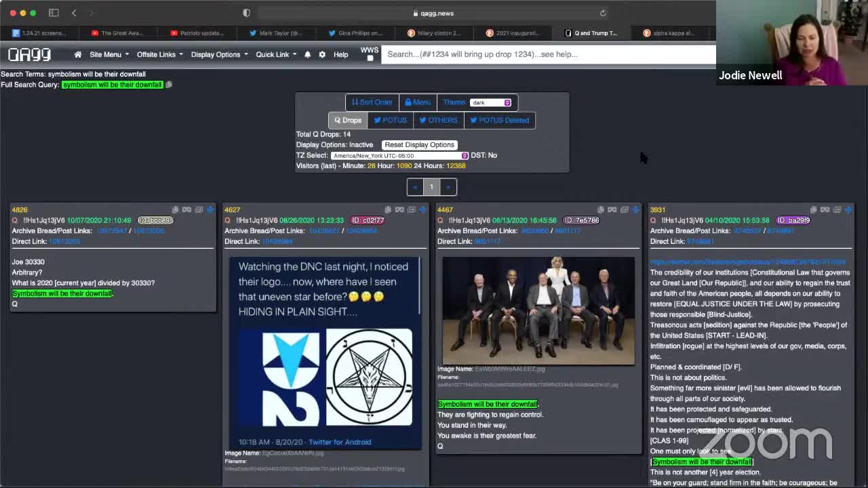Click screenshot icon on drop 4627
The height and width of the screenshot is (488, 868).
tap(412, 209)
